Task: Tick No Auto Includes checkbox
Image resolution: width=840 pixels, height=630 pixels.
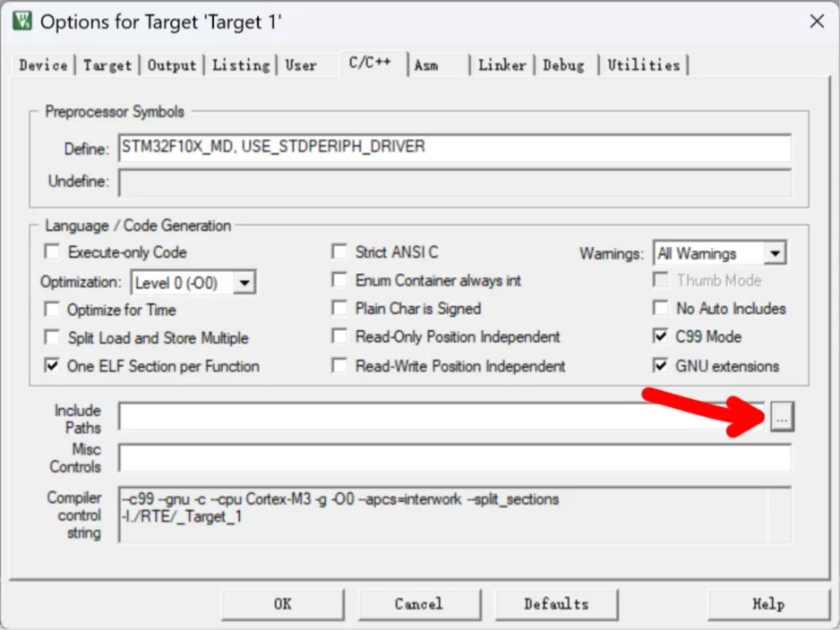Action: [661, 308]
